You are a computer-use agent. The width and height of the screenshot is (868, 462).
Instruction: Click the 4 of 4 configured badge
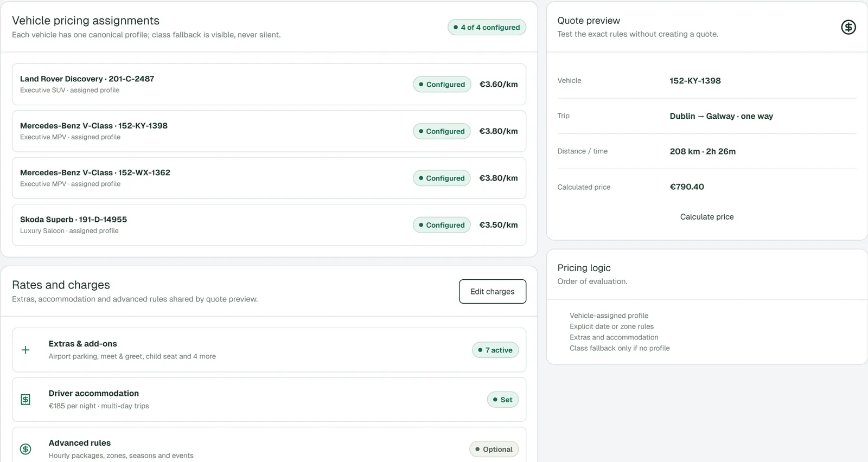tap(487, 27)
